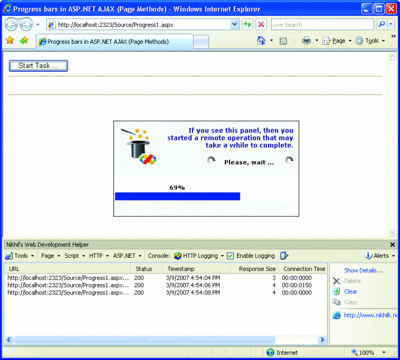Click the 69% progress label
400x360 pixels.
point(177,188)
